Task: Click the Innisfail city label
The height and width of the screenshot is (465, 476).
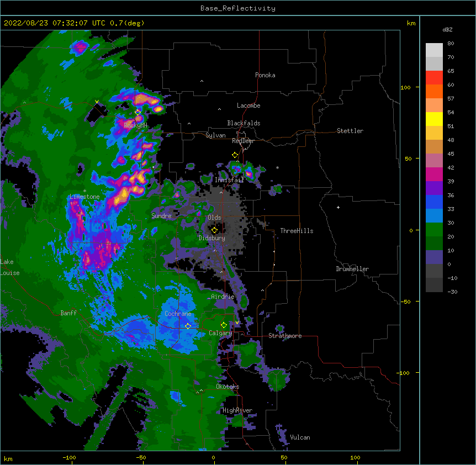Action: [x=229, y=180]
